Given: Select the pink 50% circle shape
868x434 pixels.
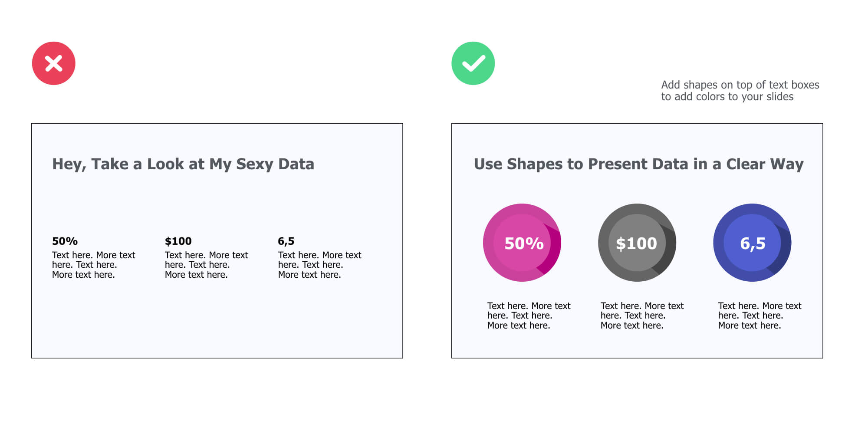Looking at the screenshot, I should tap(522, 243).
